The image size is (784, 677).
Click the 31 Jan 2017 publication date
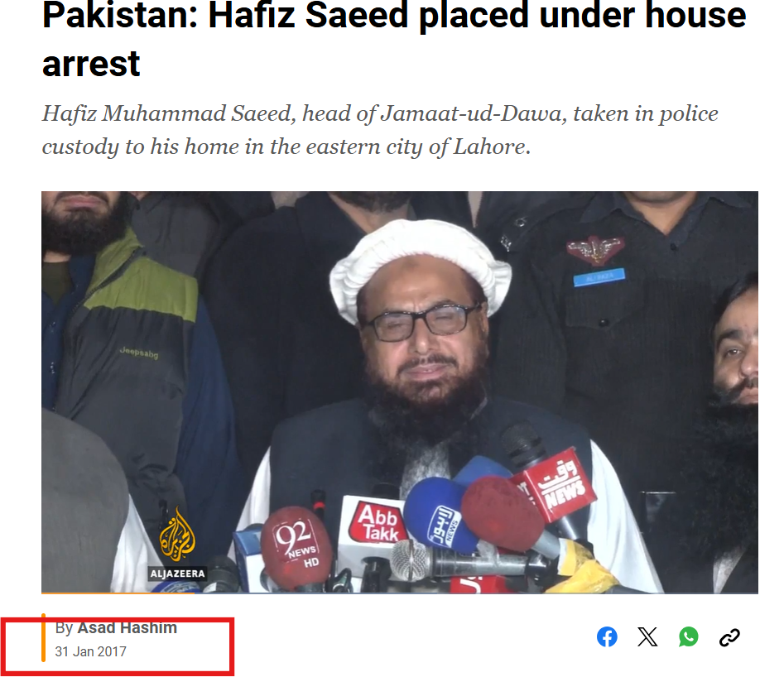90,651
